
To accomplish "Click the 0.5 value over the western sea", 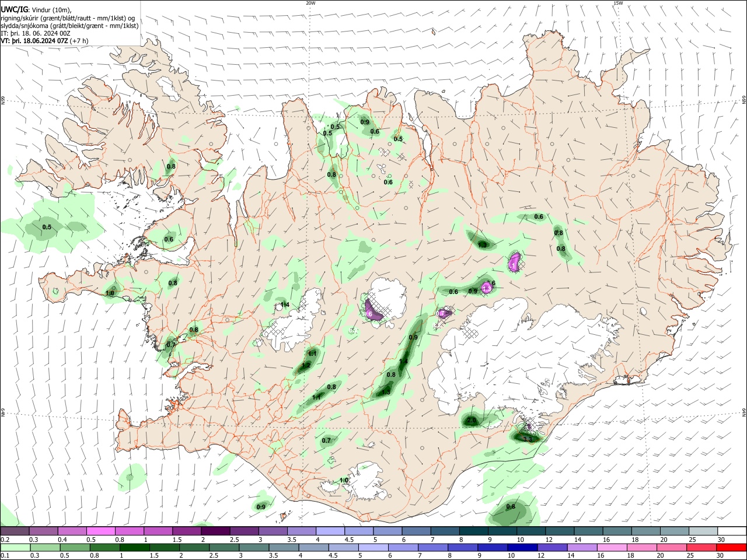I will pyautogui.click(x=47, y=227).
